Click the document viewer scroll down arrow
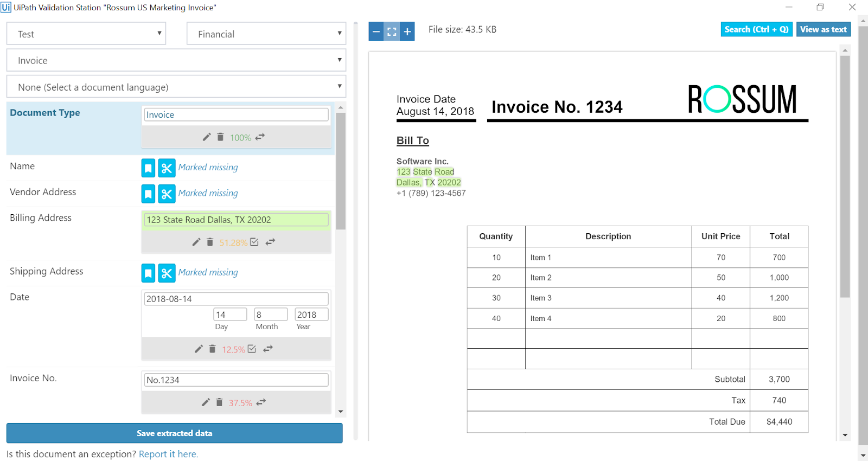 (845, 435)
